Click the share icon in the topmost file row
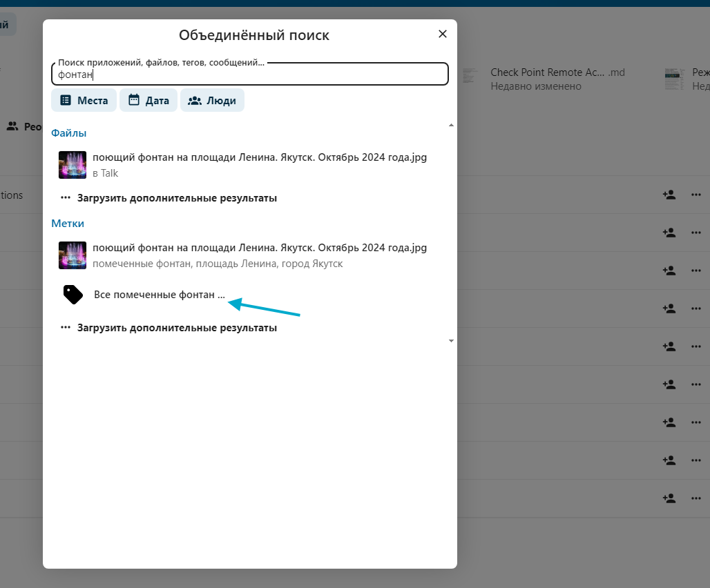The image size is (710, 588). (669, 195)
